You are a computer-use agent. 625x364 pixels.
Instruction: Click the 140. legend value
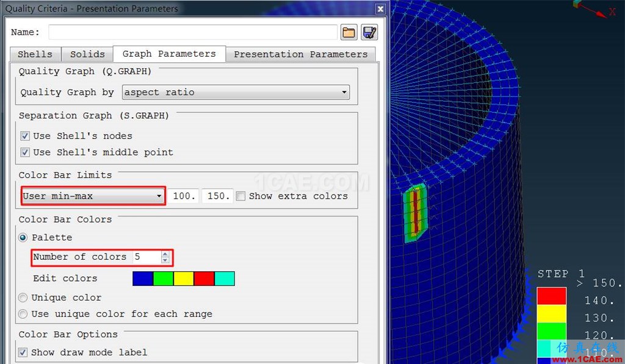coord(599,300)
